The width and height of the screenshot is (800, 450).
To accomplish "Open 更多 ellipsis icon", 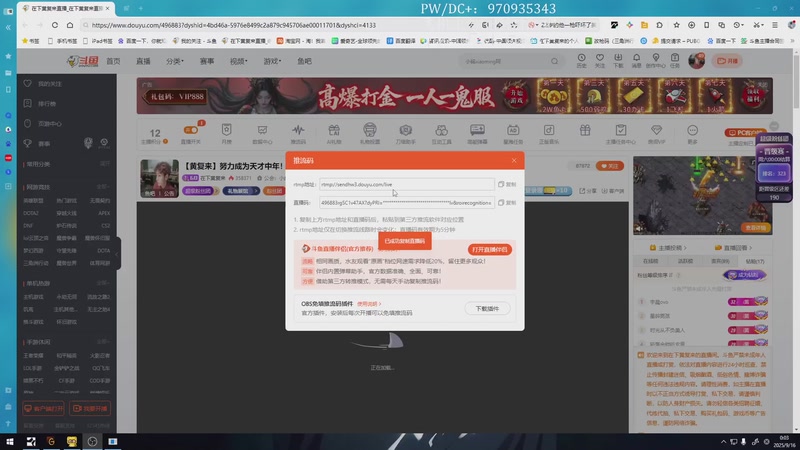I will (x=692, y=134).
